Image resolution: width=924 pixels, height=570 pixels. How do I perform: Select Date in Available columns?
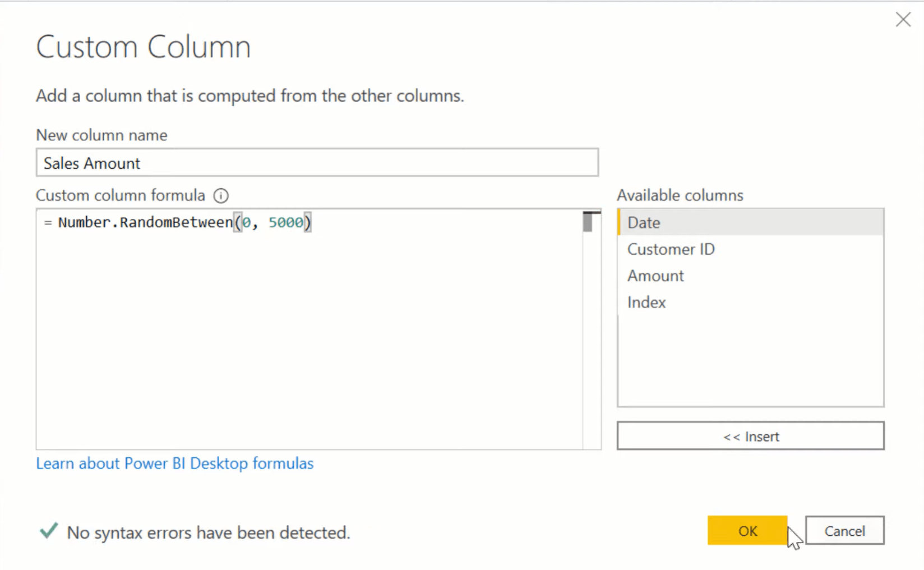pos(750,222)
